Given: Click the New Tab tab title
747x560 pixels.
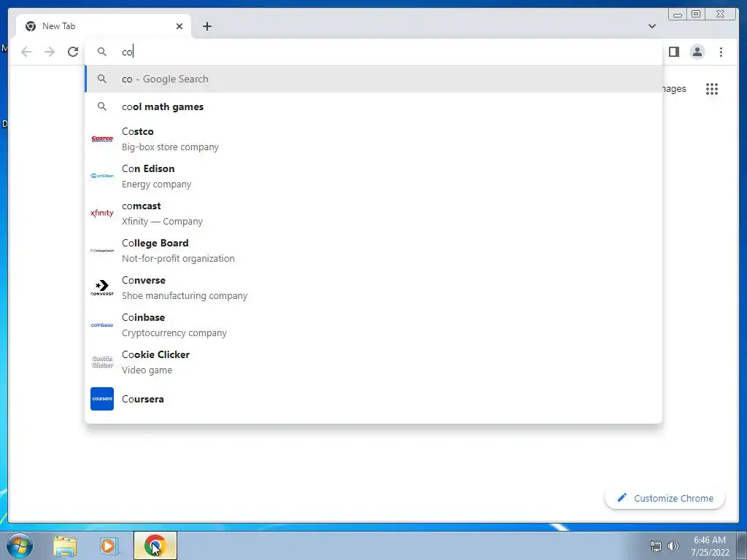Looking at the screenshot, I should [58, 26].
